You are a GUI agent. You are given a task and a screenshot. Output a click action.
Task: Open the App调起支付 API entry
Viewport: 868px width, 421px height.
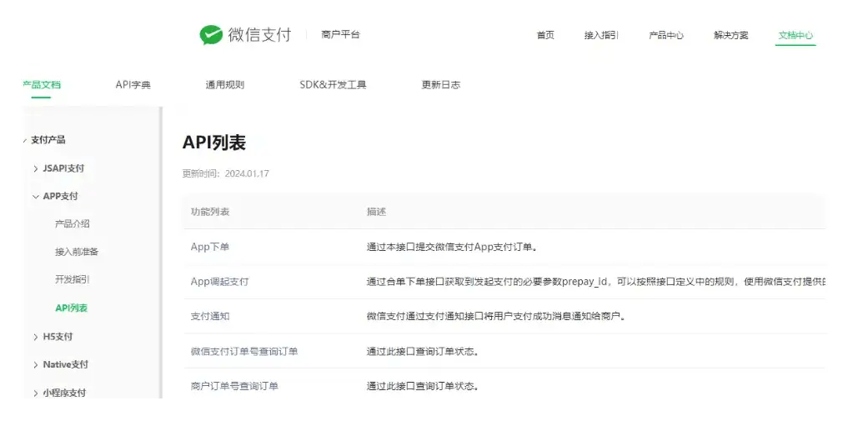[x=220, y=282]
